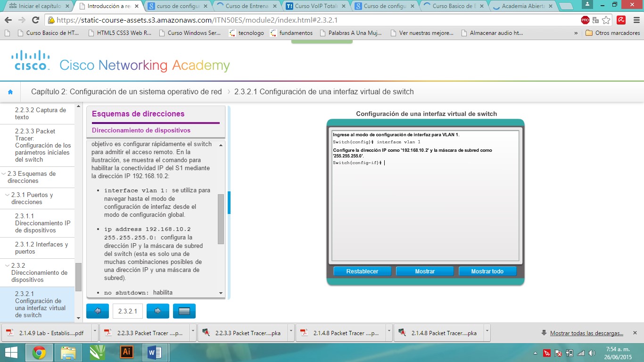Screen dimensions: 644x362
Task: Open the green pen app in taskbar
Action: [x=97, y=352]
